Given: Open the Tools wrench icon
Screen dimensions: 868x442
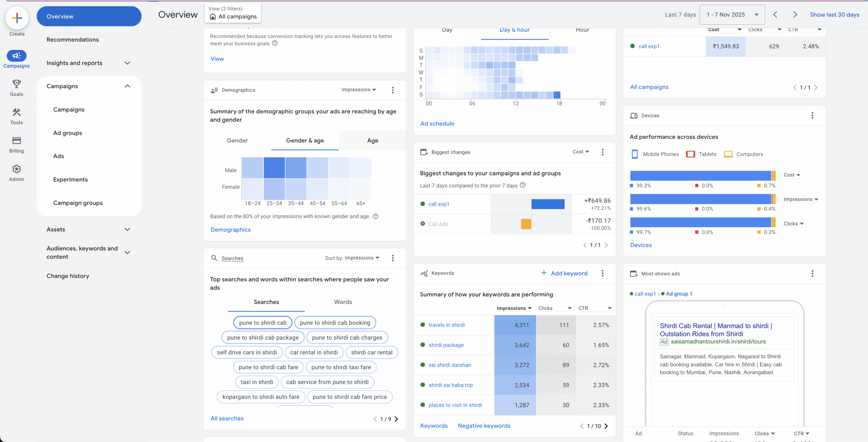Looking at the screenshot, I should (x=16, y=112).
